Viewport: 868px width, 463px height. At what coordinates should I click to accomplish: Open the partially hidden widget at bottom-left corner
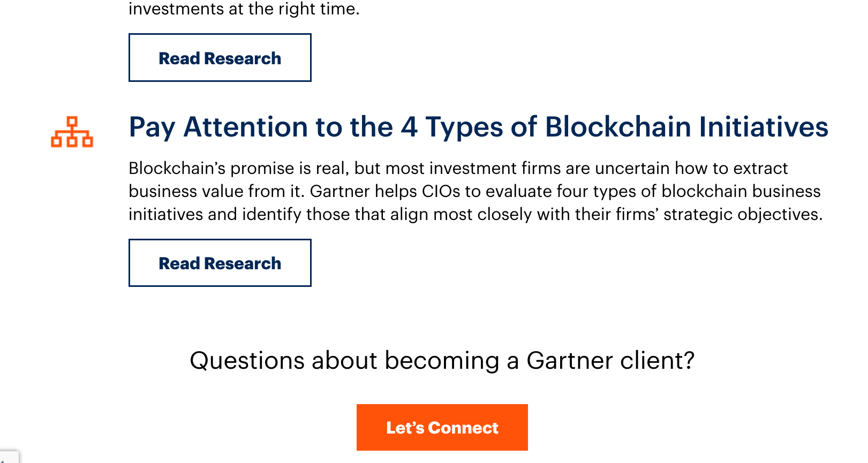pyautogui.click(x=9, y=457)
